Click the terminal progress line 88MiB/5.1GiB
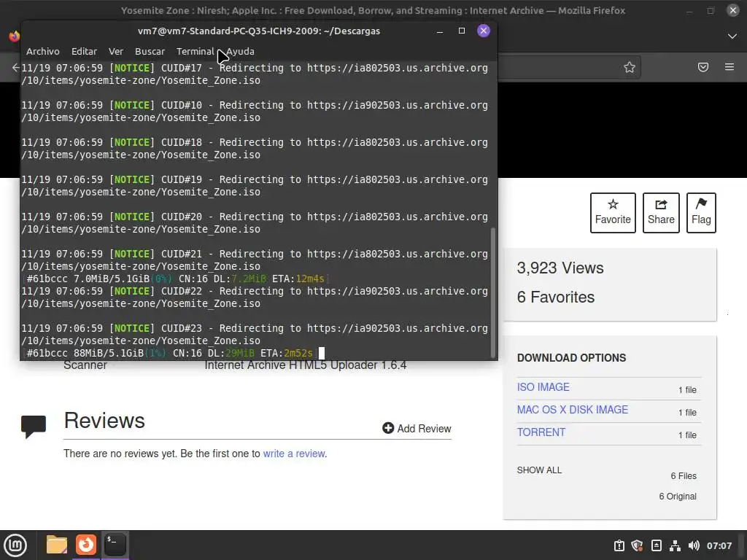Viewport: 747px width, 560px height. click(170, 353)
